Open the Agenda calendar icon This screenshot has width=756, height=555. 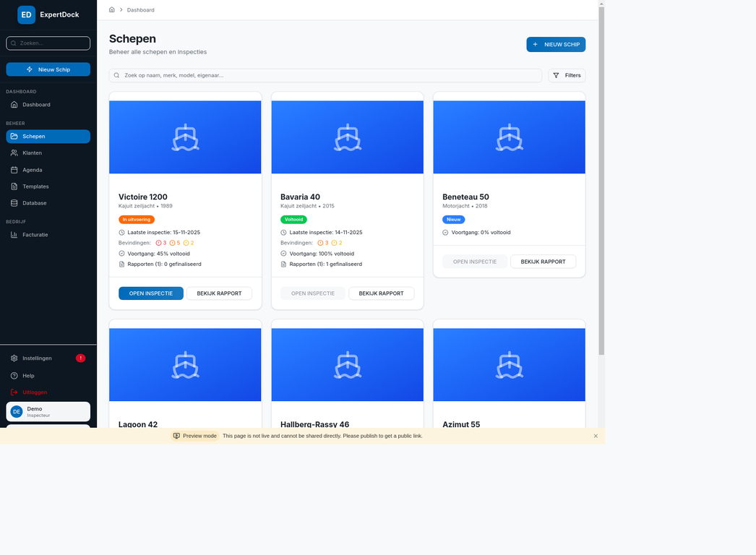[x=14, y=169]
